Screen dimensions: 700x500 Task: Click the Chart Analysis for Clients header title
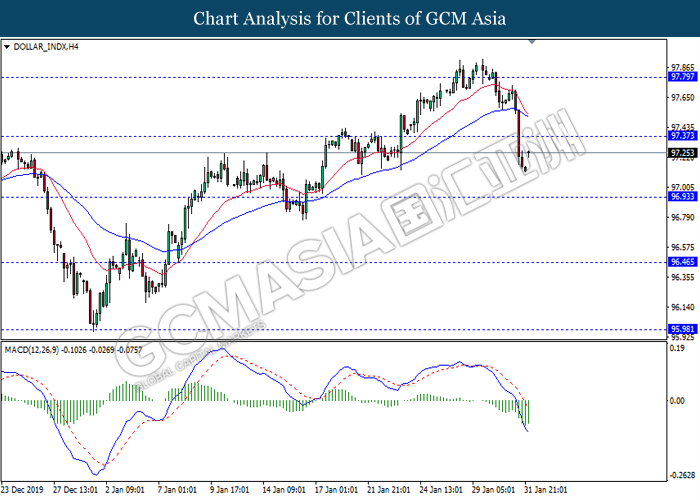point(350,18)
